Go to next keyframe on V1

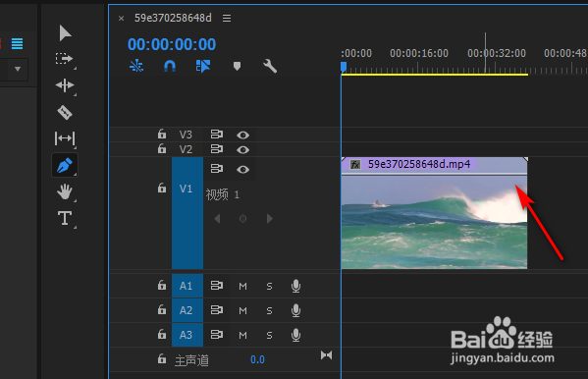(x=270, y=218)
